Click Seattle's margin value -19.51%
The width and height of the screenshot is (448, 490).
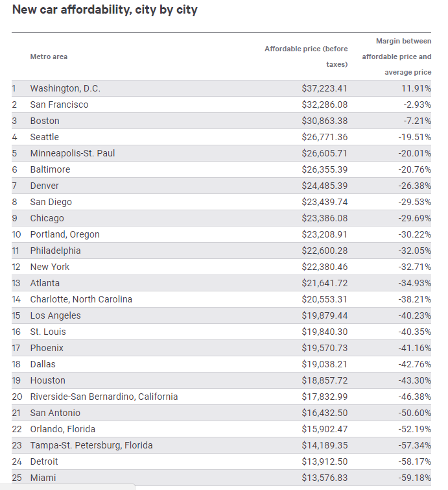(413, 137)
